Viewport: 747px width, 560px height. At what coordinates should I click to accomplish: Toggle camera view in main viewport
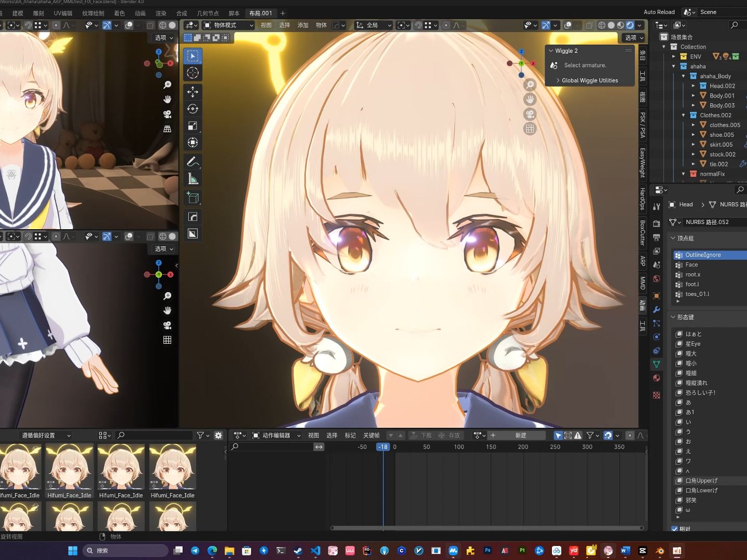[x=530, y=114]
